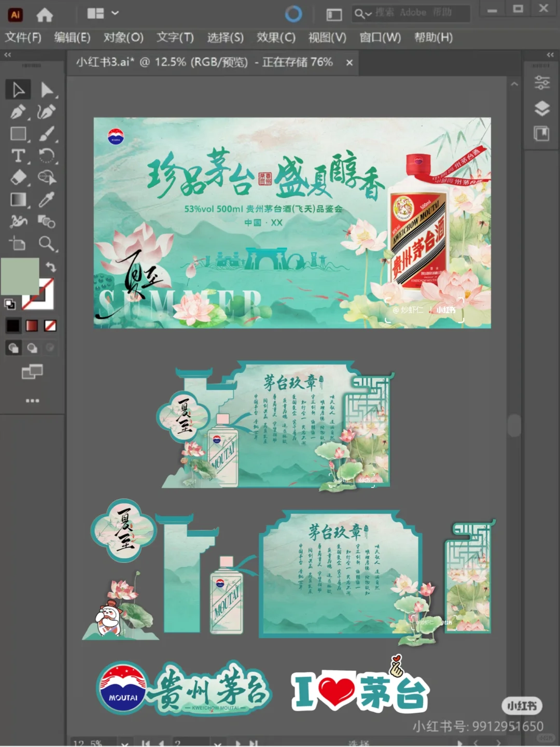Set paint type to None
The width and height of the screenshot is (560, 747).
tap(50, 326)
